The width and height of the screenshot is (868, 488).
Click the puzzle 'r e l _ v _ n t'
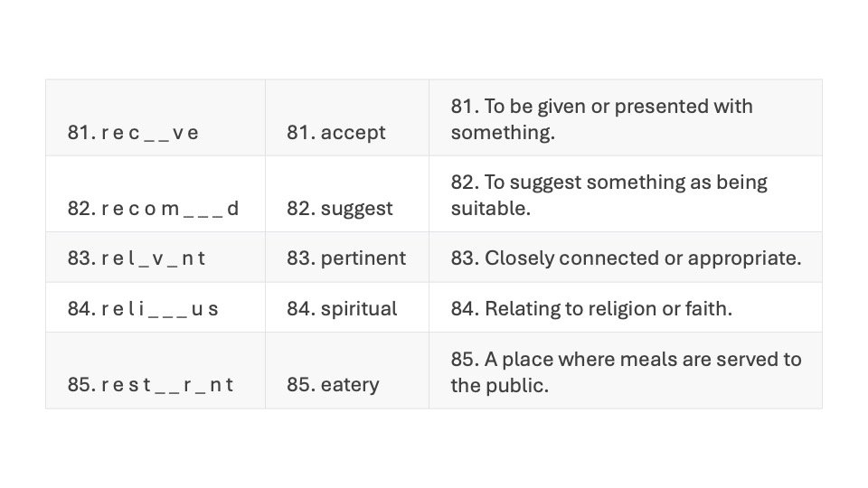(154, 258)
